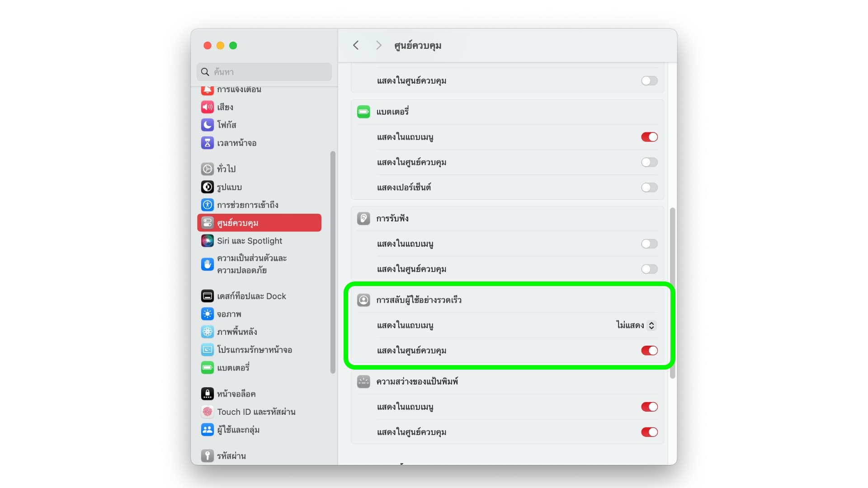Select ผู้ใช้และกลุ่ม in the sidebar

click(238, 430)
